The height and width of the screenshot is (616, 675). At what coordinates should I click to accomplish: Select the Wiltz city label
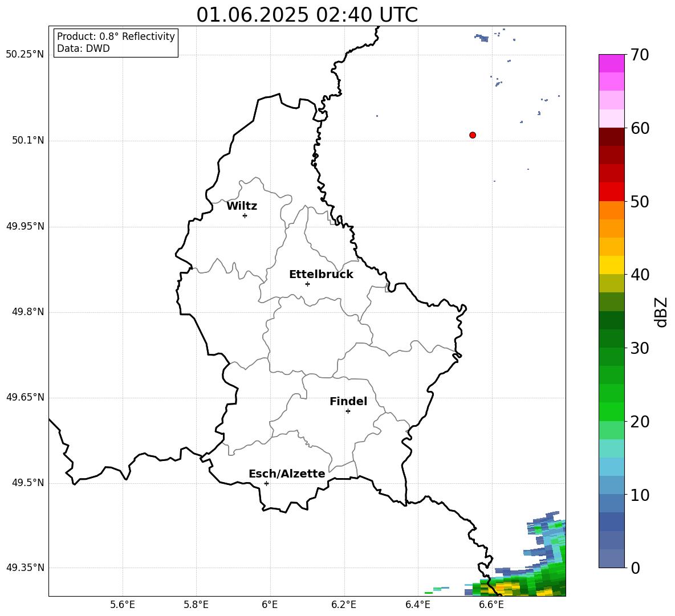pyautogui.click(x=242, y=206)
